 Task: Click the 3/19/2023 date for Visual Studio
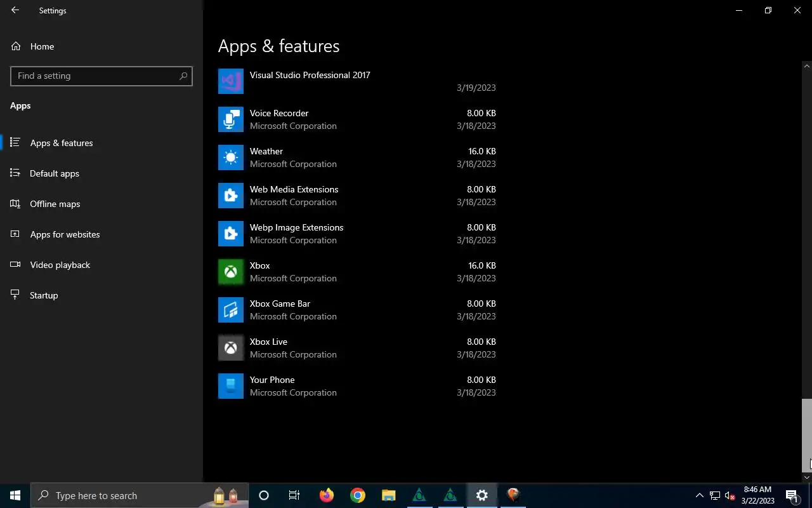point(476,88)
